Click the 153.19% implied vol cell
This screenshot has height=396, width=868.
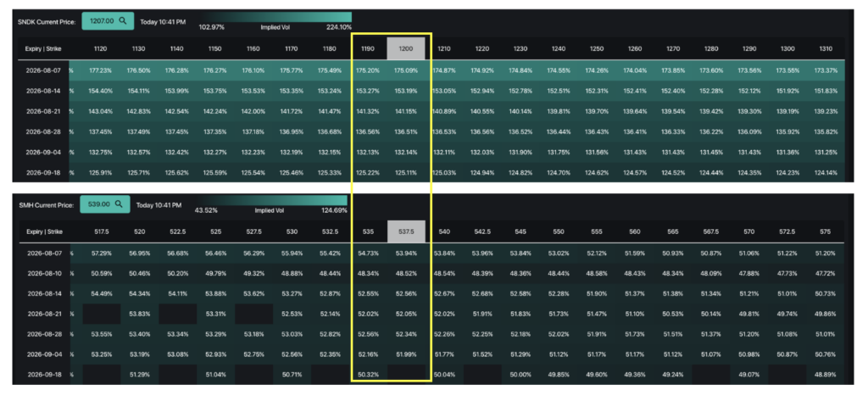(406, 91)
